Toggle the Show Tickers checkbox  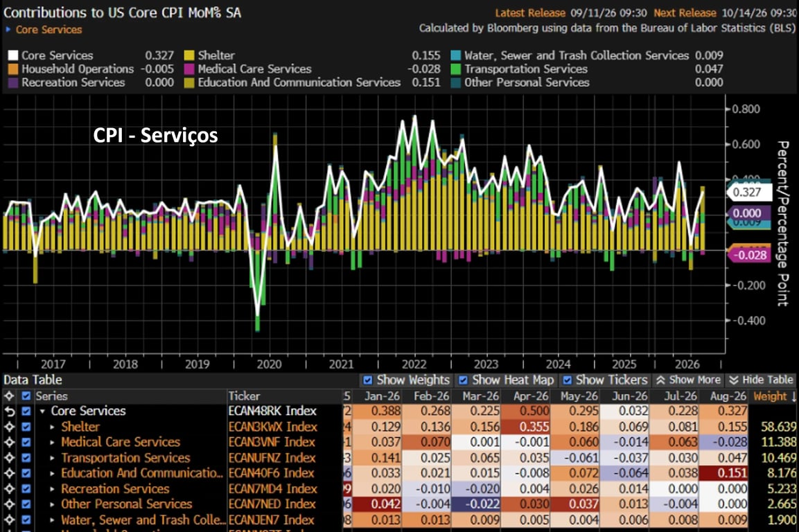(x=567, y=380)
